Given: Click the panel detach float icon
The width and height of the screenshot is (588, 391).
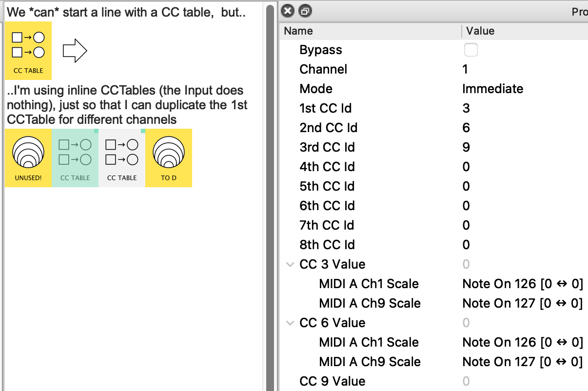Looking at the screenshot, I should pos(305,11).
